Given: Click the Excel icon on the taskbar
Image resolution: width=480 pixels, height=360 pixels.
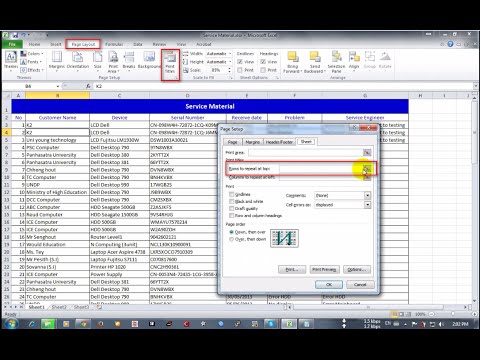Looking at the screenshot, I should tap(289, 324).
